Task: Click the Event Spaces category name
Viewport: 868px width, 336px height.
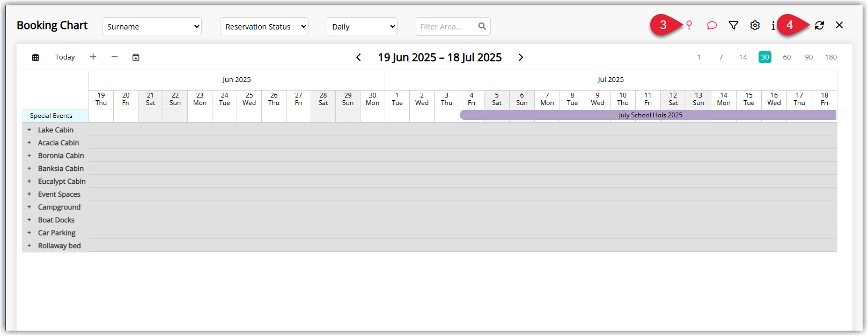Action: click(59, 194)
